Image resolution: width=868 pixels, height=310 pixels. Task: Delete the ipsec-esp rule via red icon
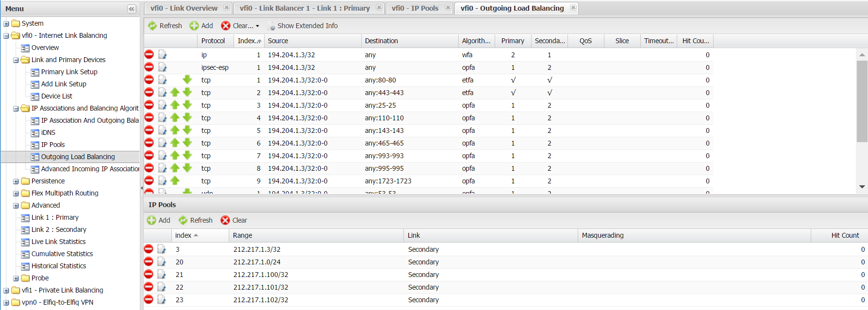tap(149, 67)
